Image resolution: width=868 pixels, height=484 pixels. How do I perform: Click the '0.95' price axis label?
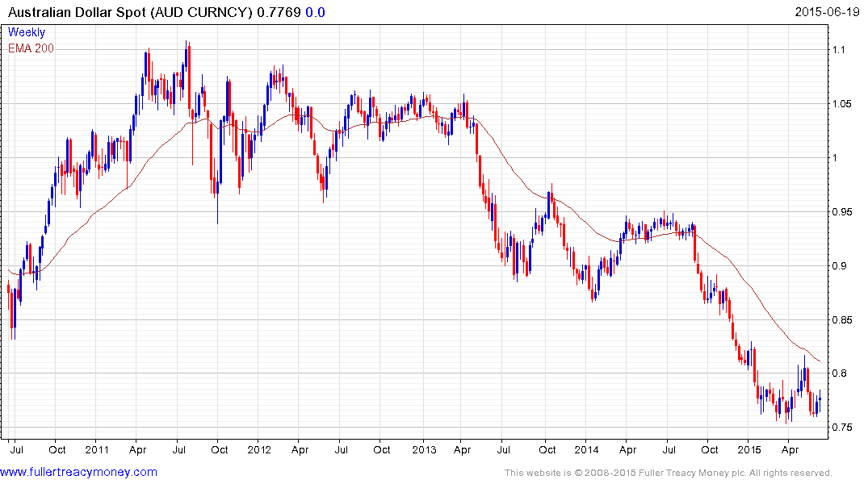841,212
